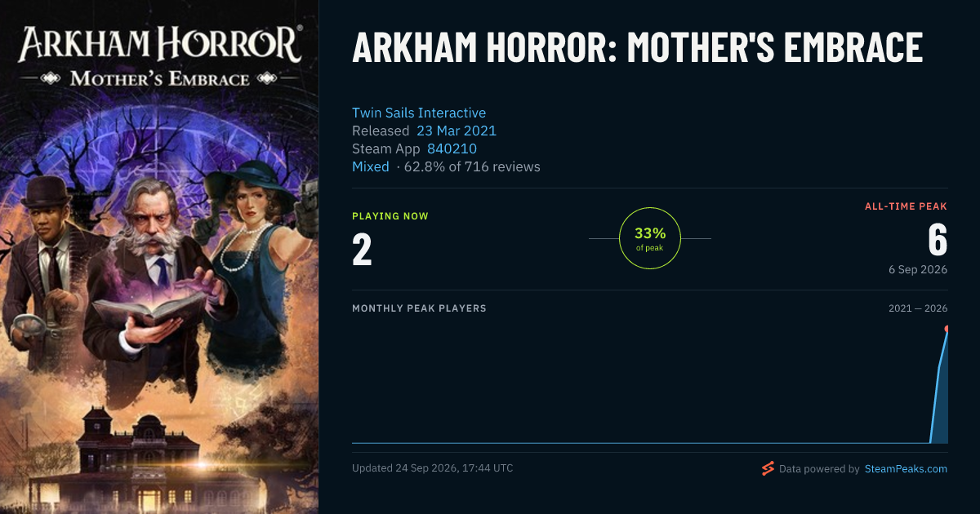Click the 33% of peak circle
980x514 pixels.
point(650,238)
